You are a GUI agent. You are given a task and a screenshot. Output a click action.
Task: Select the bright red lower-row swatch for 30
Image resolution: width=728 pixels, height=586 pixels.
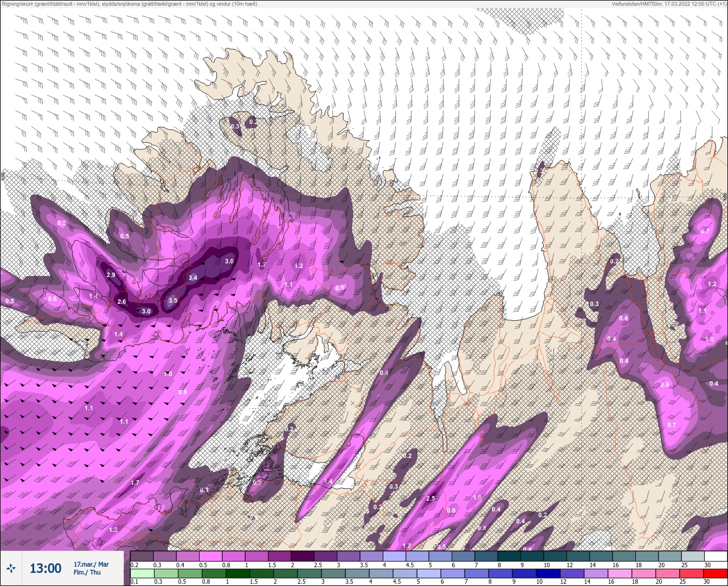click(x=715, y=573)
